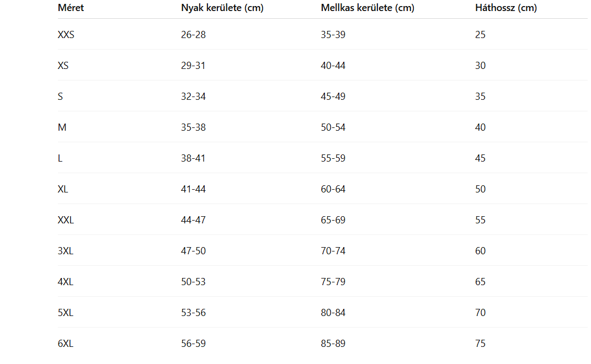This screenshot has width=591, height=364.
Task: Click the Méret column header
Action: coord(71,8)
